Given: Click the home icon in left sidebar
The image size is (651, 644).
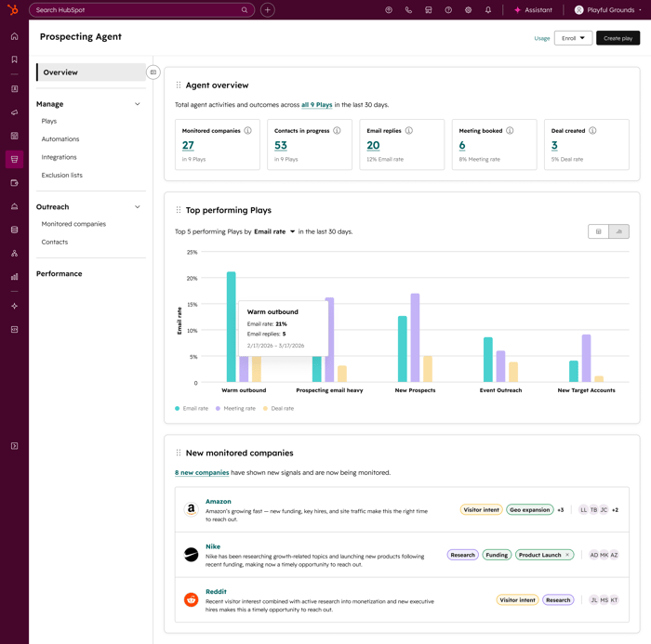Looking at the screenshot, I should pos(14,37).
